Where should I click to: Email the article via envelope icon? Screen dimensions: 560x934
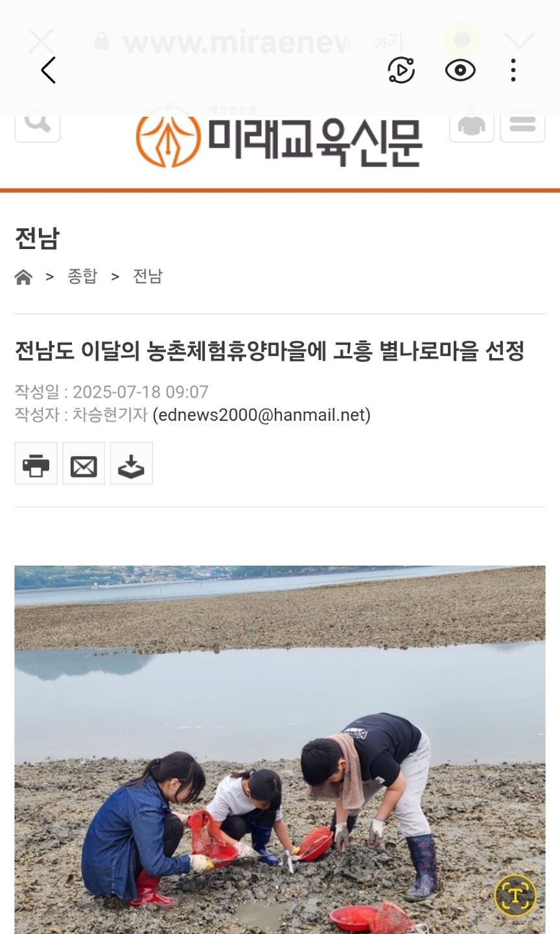pyautogui.click(x=84, y=463)
